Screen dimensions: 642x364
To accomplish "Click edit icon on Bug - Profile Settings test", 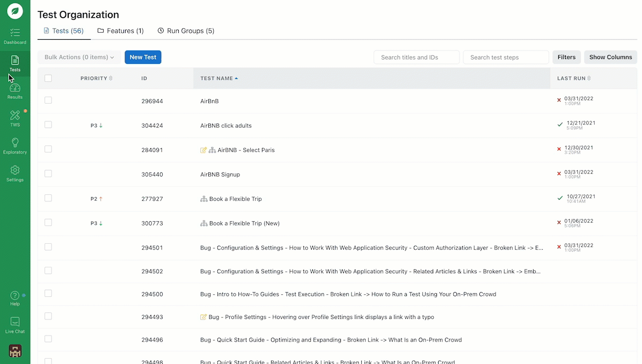I will [x=203, y=317].
